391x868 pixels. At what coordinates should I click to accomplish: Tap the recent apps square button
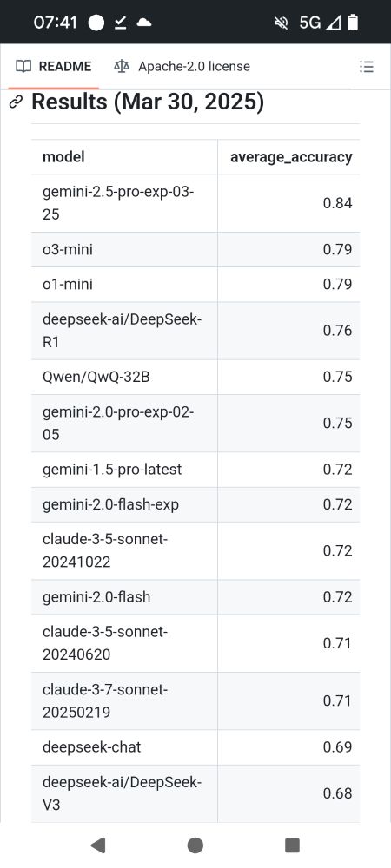(292, 845)
